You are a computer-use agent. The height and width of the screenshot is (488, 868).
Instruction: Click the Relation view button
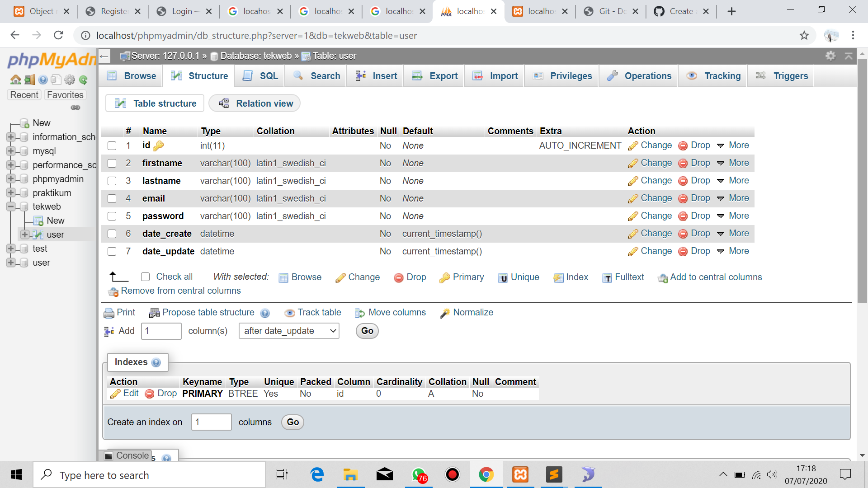click(255, 103)
